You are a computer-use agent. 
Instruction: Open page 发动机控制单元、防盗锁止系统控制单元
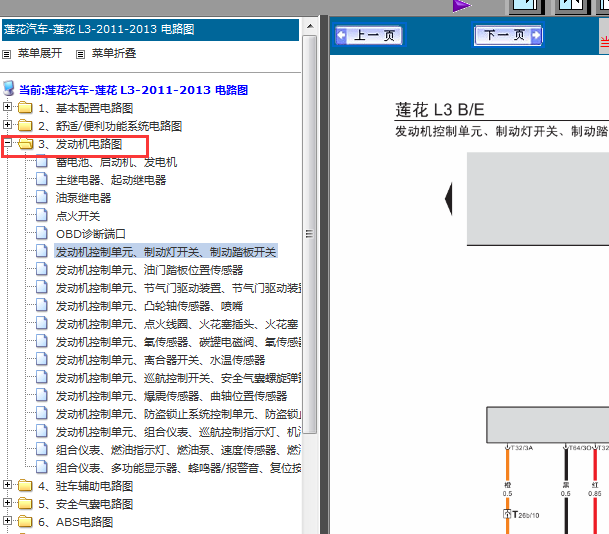178,414
